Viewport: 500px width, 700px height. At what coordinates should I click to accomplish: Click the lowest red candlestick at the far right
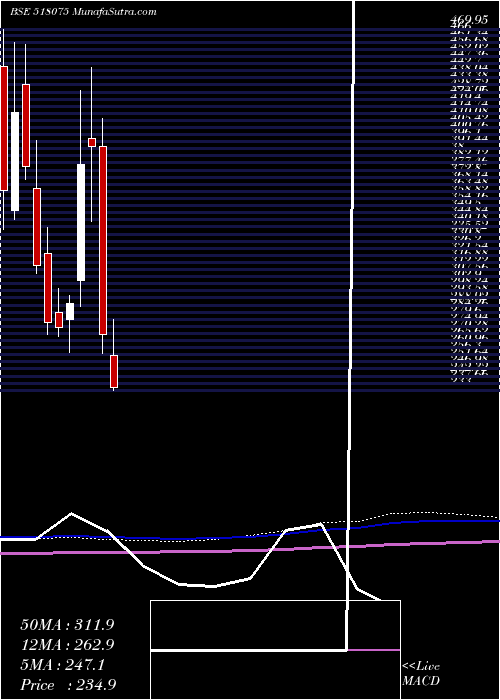pos(114,371)
